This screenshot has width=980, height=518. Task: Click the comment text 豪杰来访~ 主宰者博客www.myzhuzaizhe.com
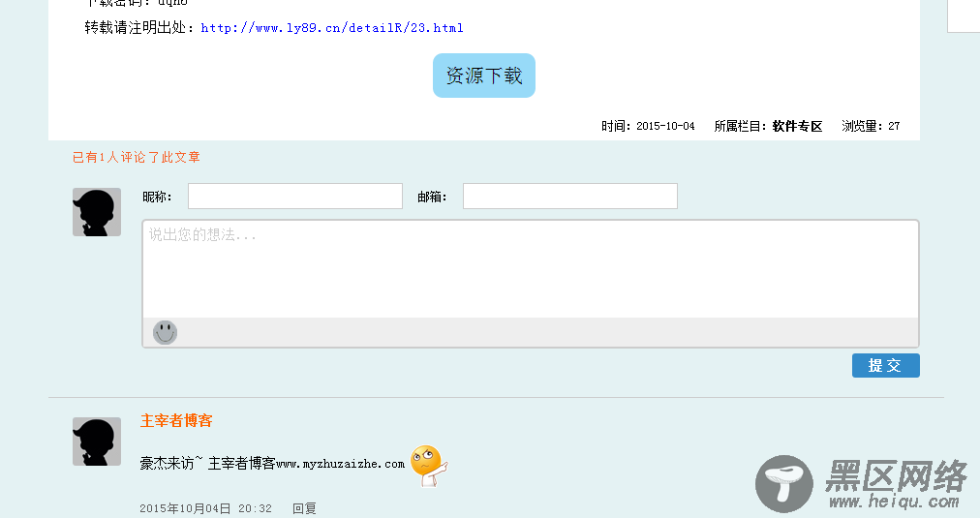click(x=272, y=464)
